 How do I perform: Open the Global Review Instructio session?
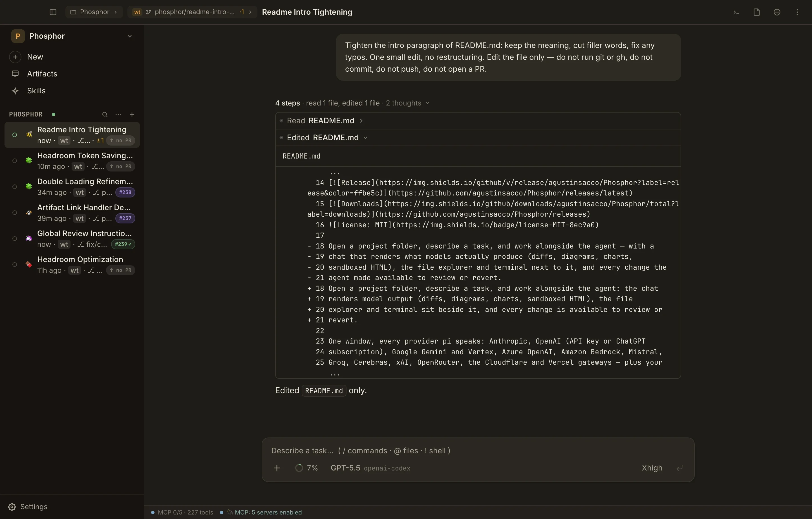click(72, 239)
